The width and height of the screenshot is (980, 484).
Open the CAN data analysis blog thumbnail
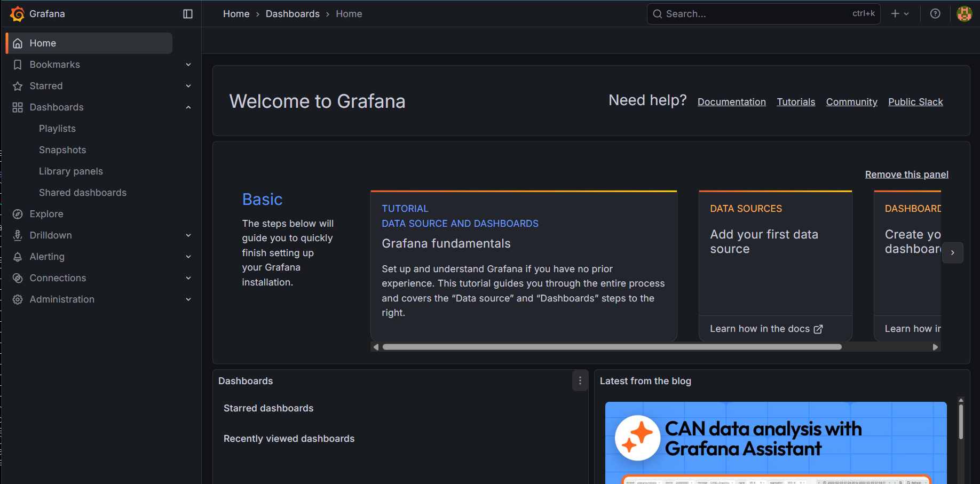(x=776, y=443)
